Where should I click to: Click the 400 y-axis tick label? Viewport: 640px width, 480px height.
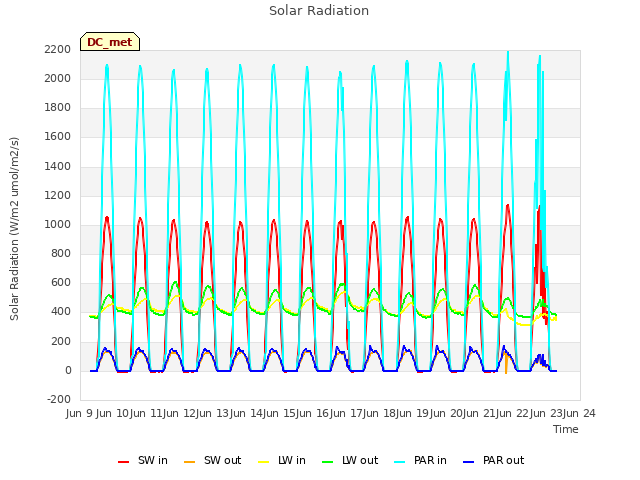[61, 311]
